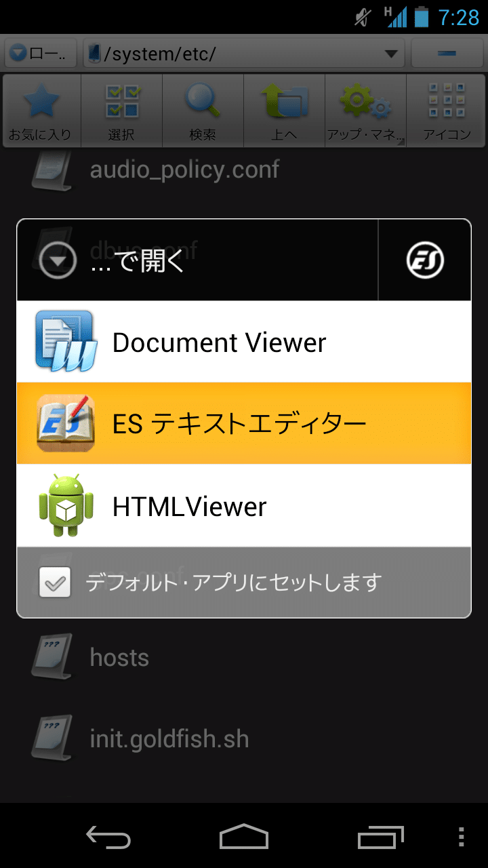Viewport: 488px width, 868px height.
Task: Pick the ES テキストエディター book icon
Action: [x=65, y=423]
